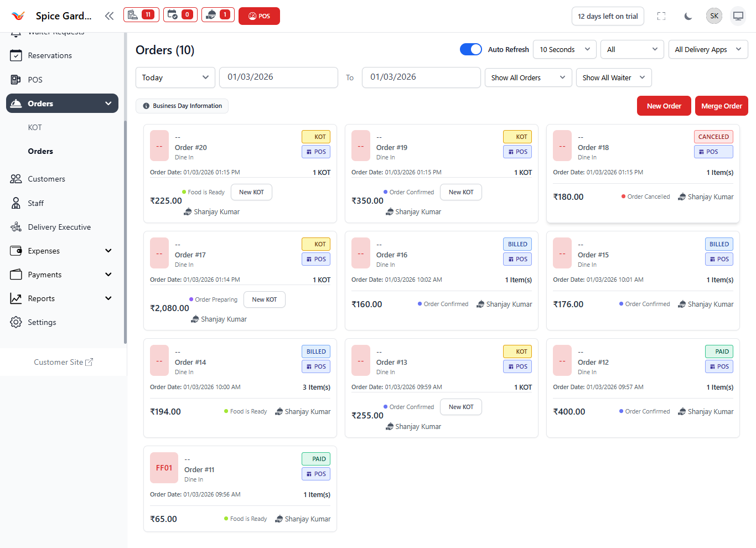Edit the start date field showing 01/03/2026
This screenshot has height=548, width=756.
[x=278, y=77]
